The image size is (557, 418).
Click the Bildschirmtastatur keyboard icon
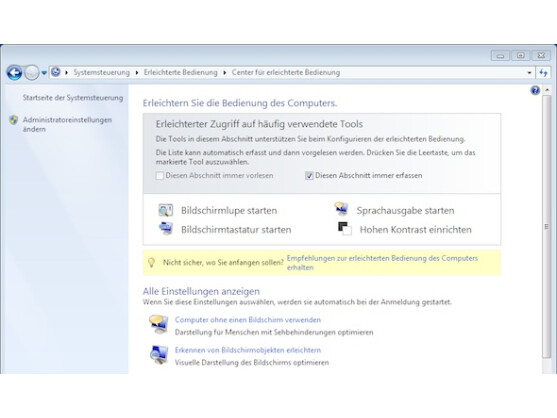[x=166, y=228]
